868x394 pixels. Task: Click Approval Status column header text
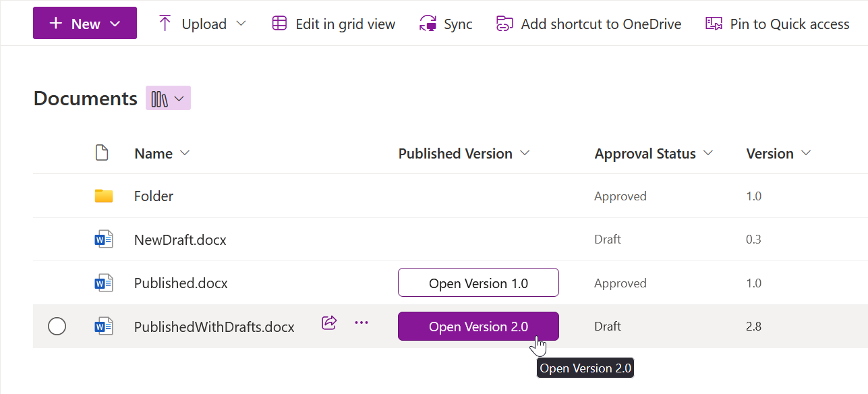(x=645, y=154)
